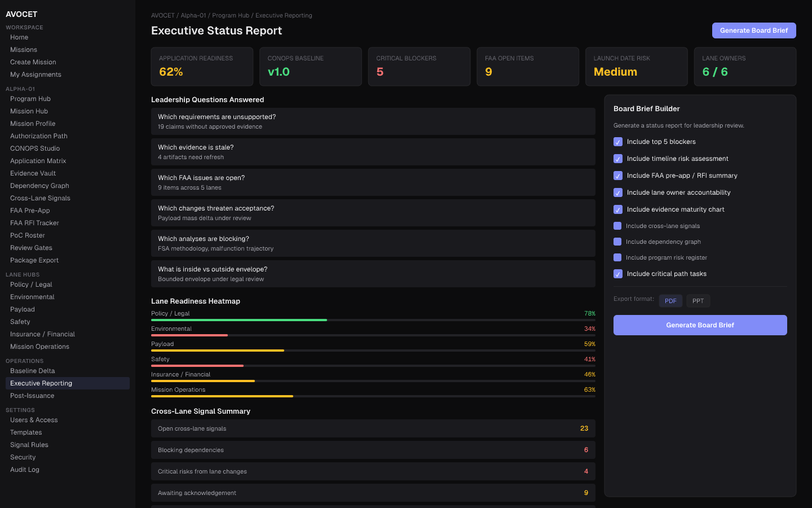Open Program Hub in sidebar
This screenshot has width=812, height=508.
tap(68, 99)
